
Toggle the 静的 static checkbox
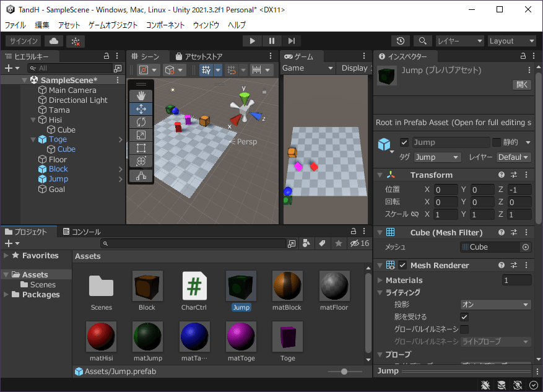(x=497, y=142)
